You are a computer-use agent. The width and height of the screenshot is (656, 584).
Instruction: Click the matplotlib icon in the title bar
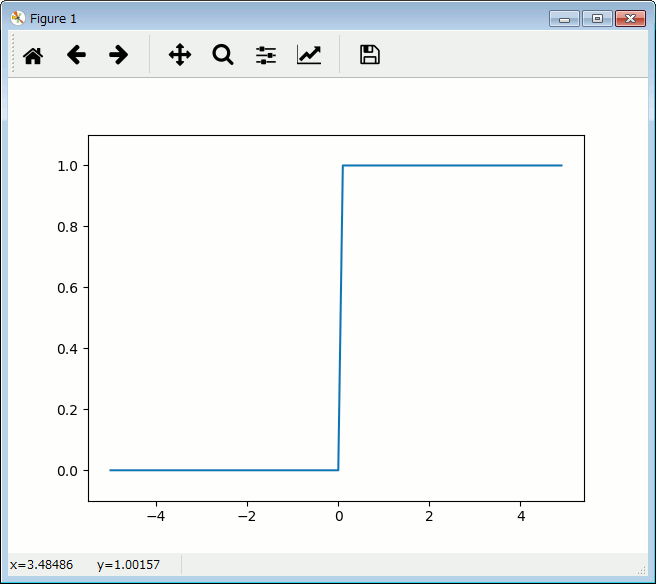click(17, 18)
